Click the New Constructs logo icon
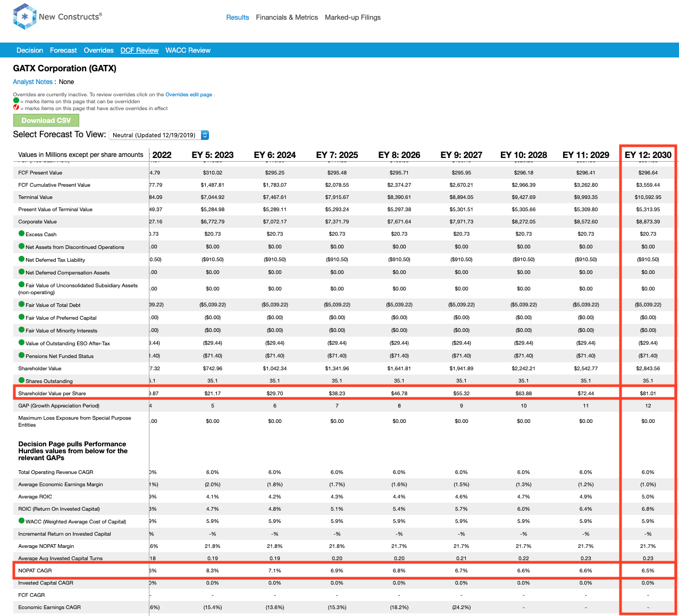 tap(24, 16)
